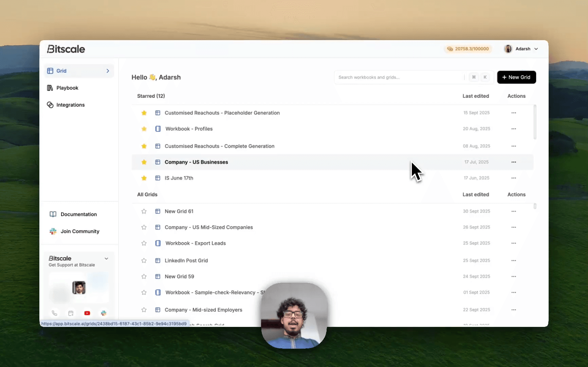Viewport: 588px width, 367px height.
Task: Unstar Customised Reachouts - Placeholder Generation
Action: point(144,113)
